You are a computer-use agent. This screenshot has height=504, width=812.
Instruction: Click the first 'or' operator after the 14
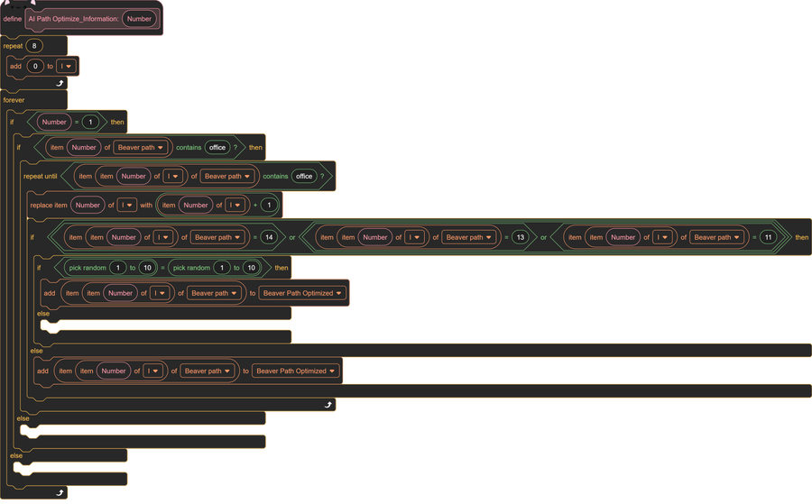coord(292,237)
